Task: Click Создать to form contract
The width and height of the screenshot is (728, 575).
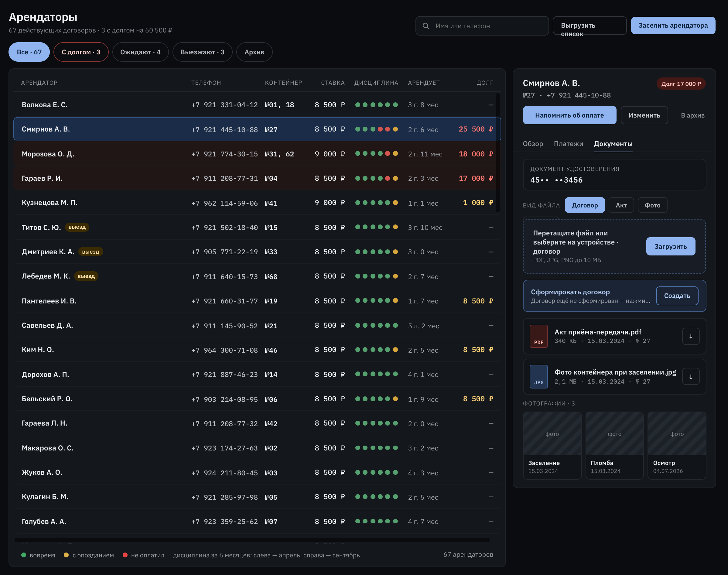Action: pos(677,296)
